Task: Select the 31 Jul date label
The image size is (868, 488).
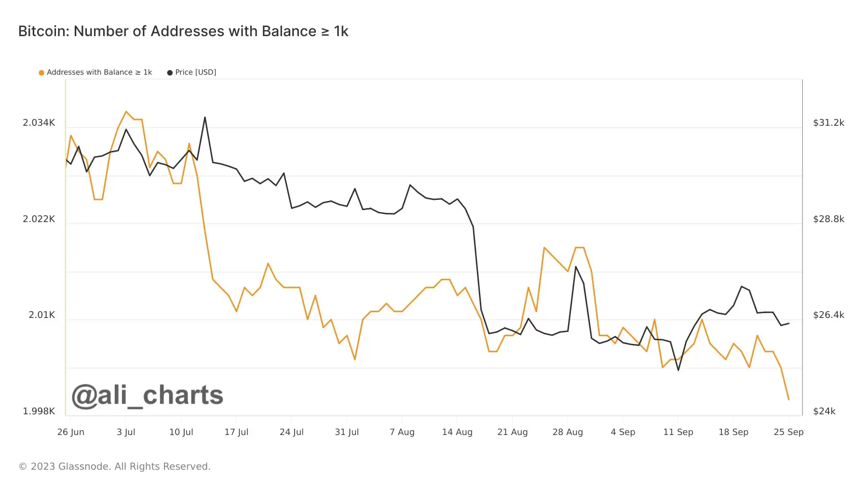Action: pyautogui.click(x=347, y=432)
